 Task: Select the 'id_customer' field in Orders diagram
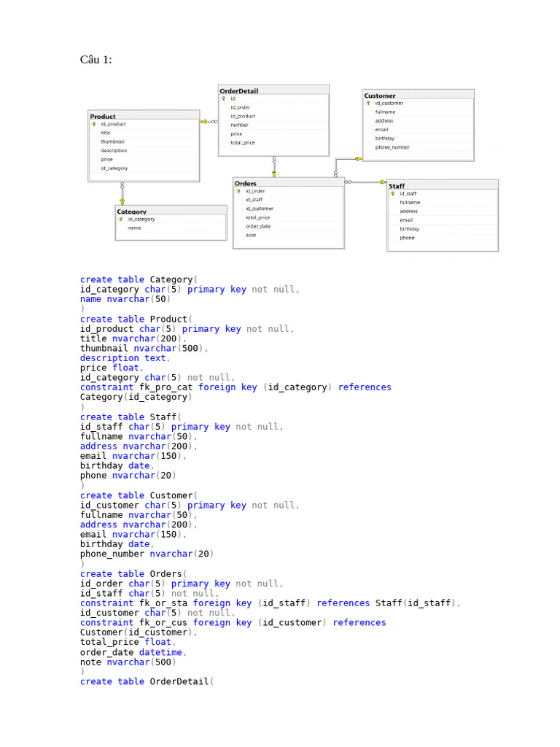click(x=260, y=209)
